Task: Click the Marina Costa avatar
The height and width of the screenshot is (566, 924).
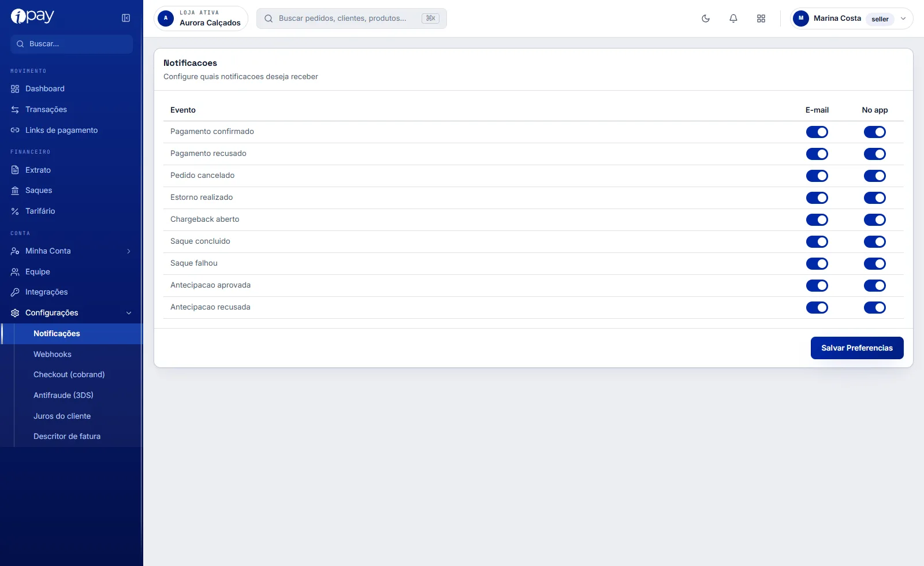Action: 801,18
